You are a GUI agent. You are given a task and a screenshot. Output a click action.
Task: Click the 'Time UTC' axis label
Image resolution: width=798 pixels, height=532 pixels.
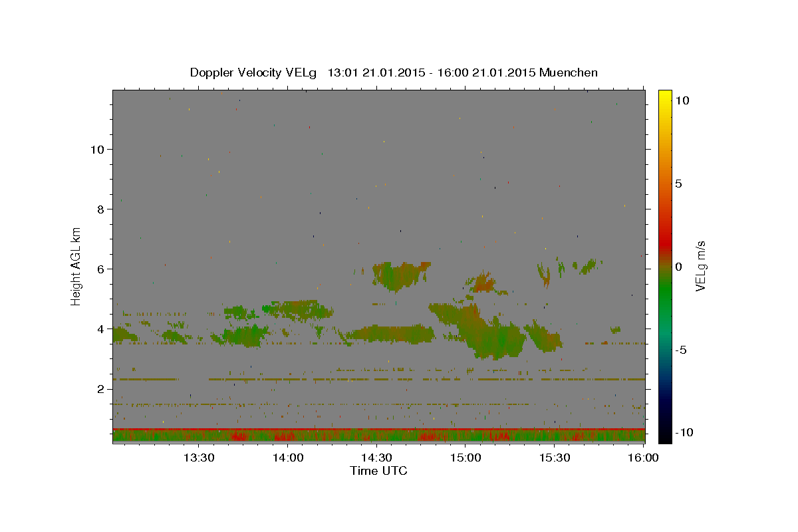[x=378, y=471]
